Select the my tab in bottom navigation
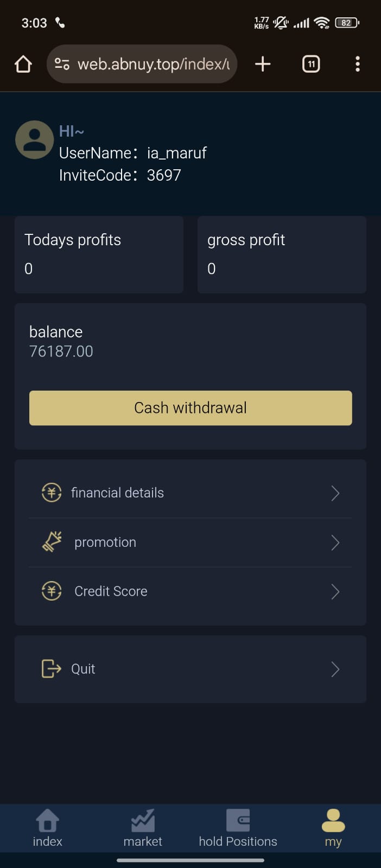The width and height of the screenshot is (381, 868). [333, 828]
